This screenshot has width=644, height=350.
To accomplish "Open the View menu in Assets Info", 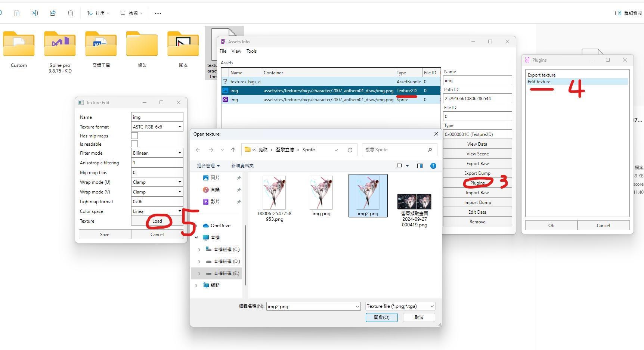I will [x=236, y=51].
